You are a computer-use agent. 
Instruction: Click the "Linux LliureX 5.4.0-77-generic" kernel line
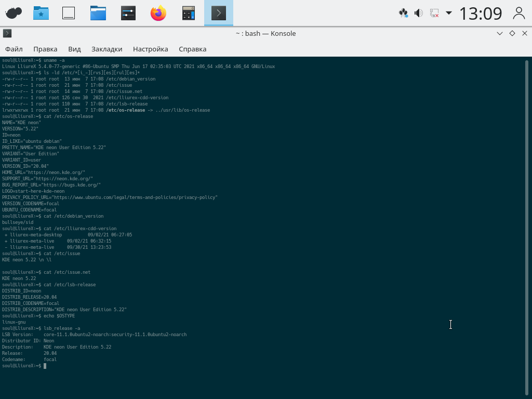(138, 66)
